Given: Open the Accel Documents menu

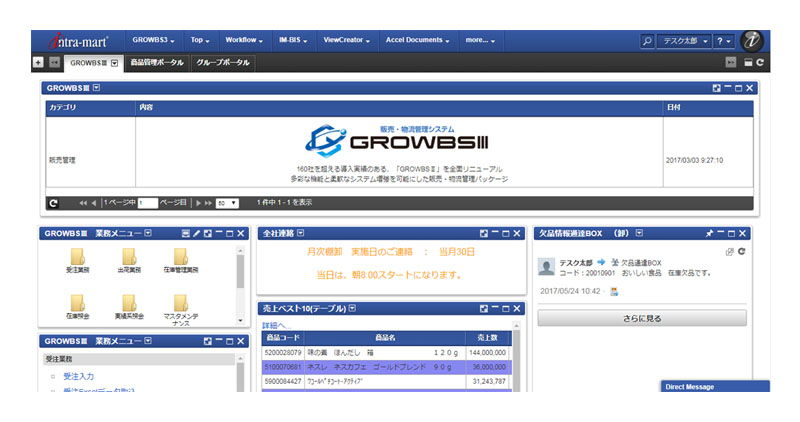Looking at the screenshot, I should (x=417, y=40).
